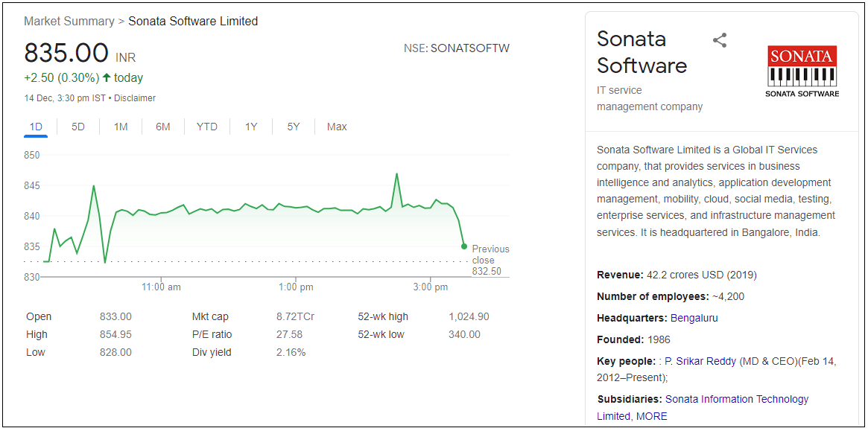Click the Revenue 42.2 crores USD line
Image resolution: width=868 pixels, height=431 pixels.
coord(677,275)
